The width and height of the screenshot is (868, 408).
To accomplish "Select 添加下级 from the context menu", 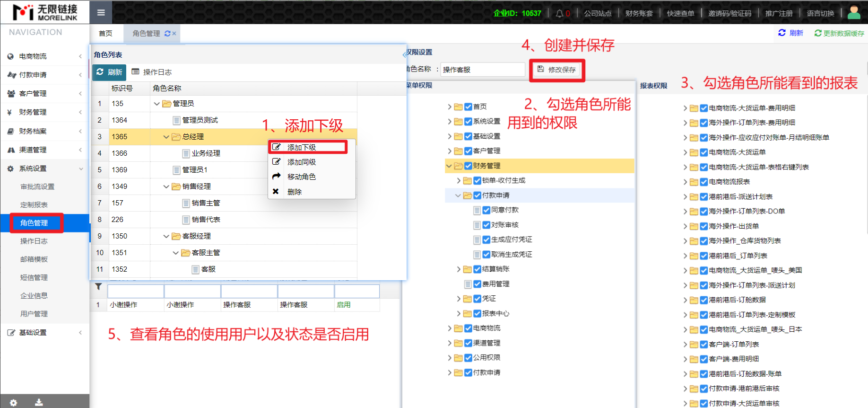I will click(x=302, y=147).
